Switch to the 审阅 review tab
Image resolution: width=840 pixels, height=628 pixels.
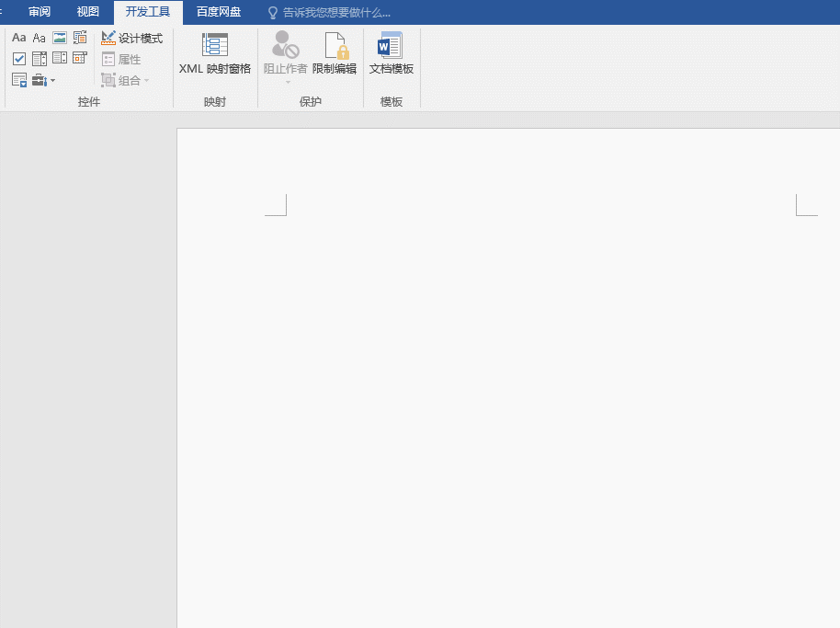40,12
